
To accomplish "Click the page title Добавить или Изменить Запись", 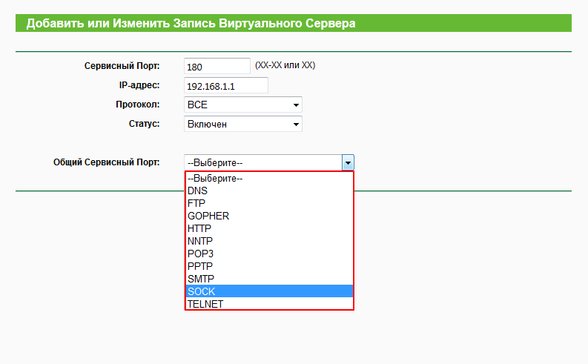I will 191,23.
